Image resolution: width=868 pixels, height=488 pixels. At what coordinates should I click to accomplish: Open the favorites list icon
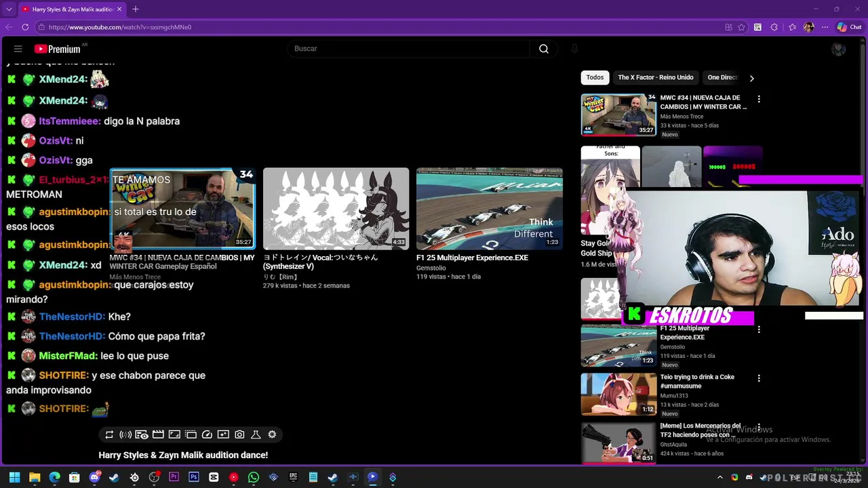(x=792, y=27)
